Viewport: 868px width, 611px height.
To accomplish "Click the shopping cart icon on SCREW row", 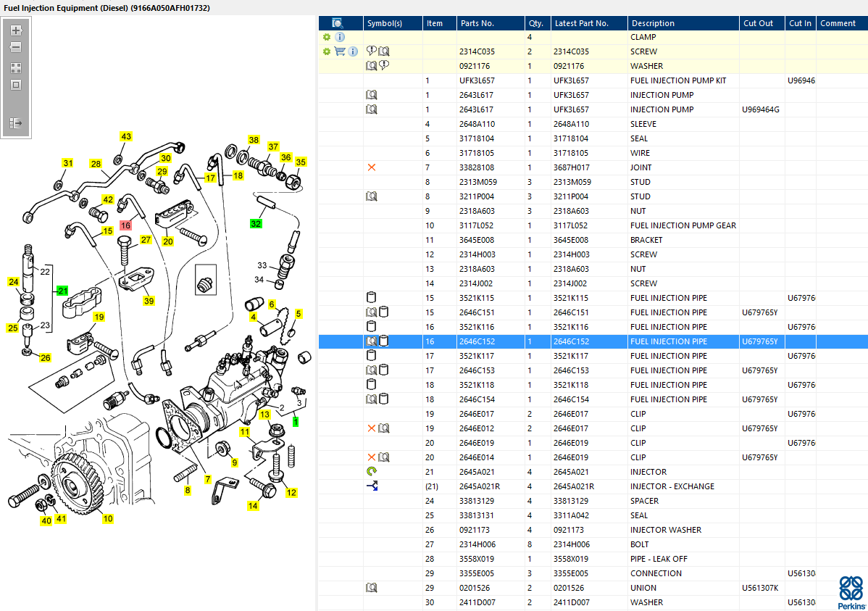I will click(339, 51).
